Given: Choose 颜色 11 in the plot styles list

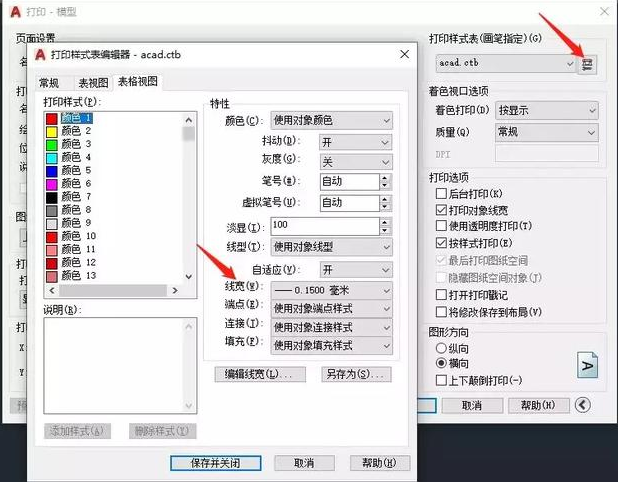Looking at the screenshot, I should (78, 249).
